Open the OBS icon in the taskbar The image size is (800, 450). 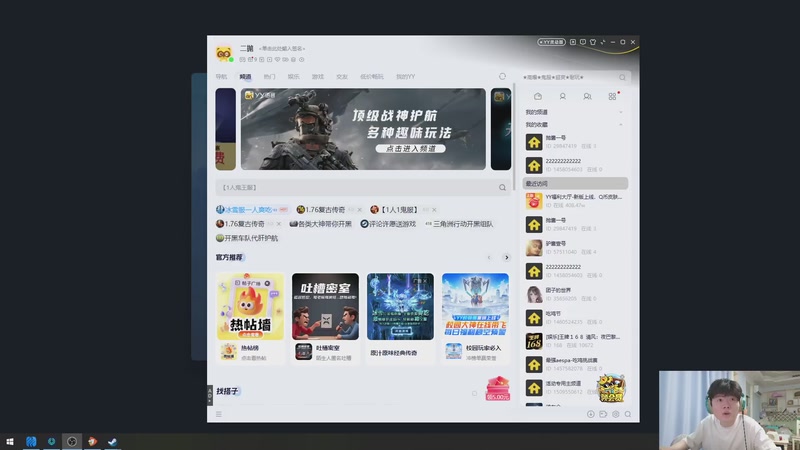(72, 441)
